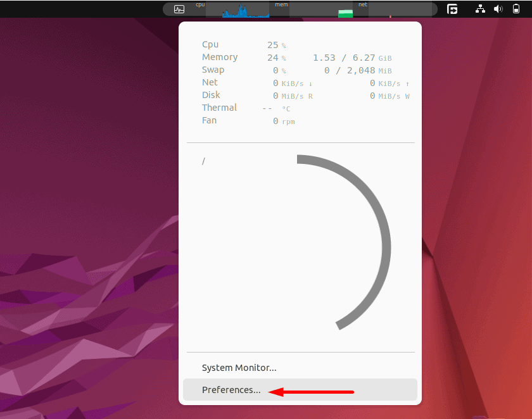Click the Net upload KiB/s value
This screenshot has height=419, width=532.
[389, 84]
